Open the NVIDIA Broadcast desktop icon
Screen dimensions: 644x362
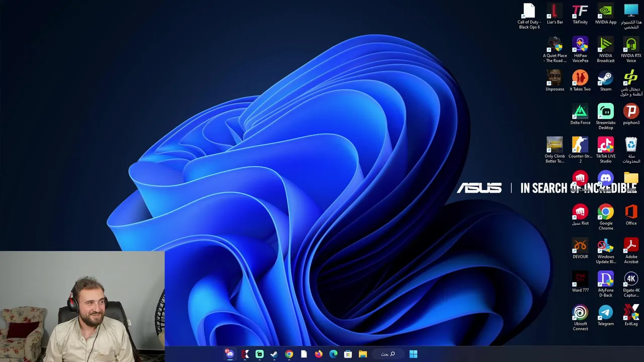tap(606, 50)
